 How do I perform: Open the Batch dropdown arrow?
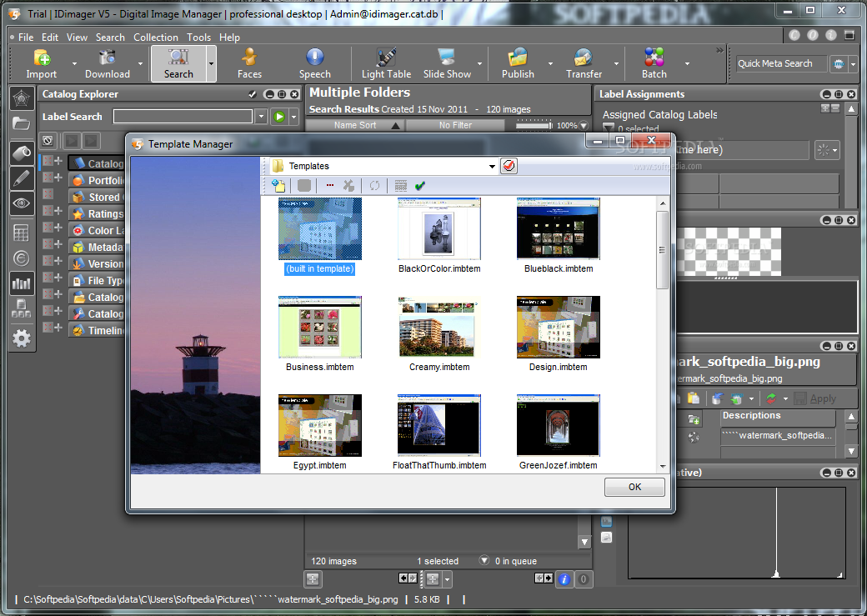click(x=687, y=63)
